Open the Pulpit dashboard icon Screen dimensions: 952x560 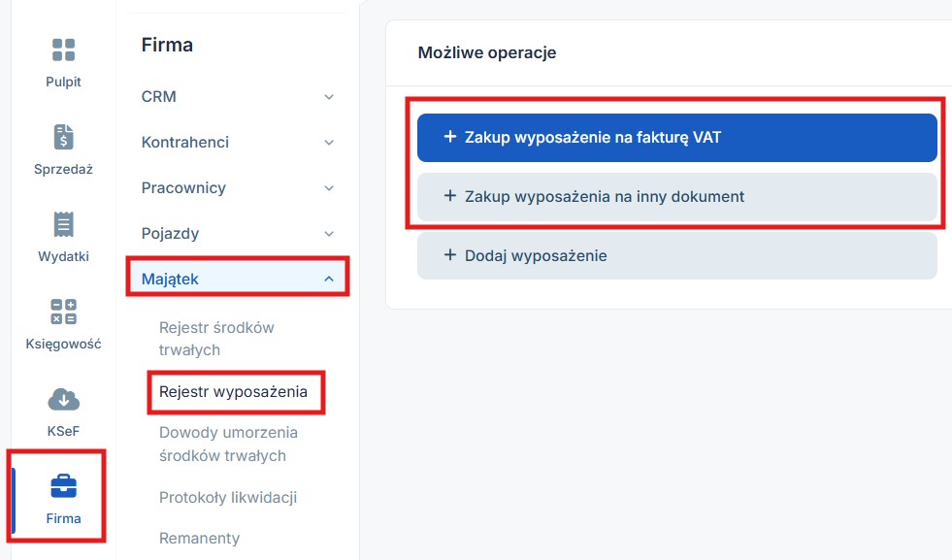coord(63,49)
